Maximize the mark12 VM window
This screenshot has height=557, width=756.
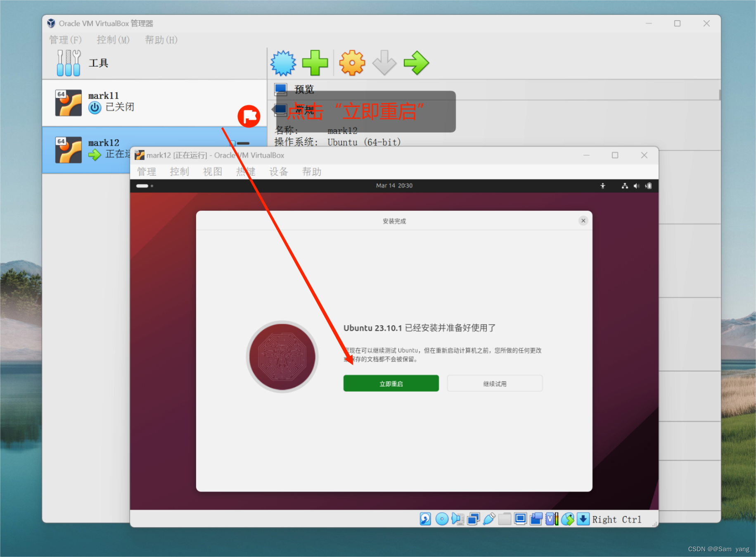coord(615,155)
